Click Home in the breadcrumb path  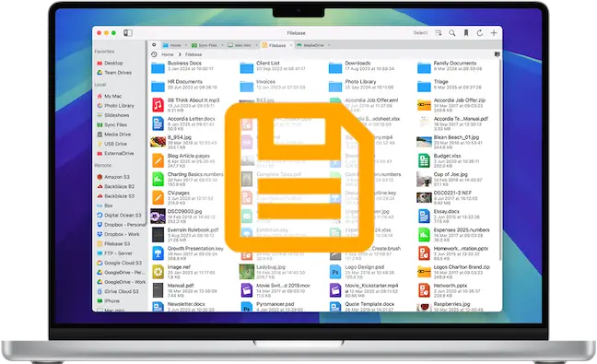tap(167, 54)
